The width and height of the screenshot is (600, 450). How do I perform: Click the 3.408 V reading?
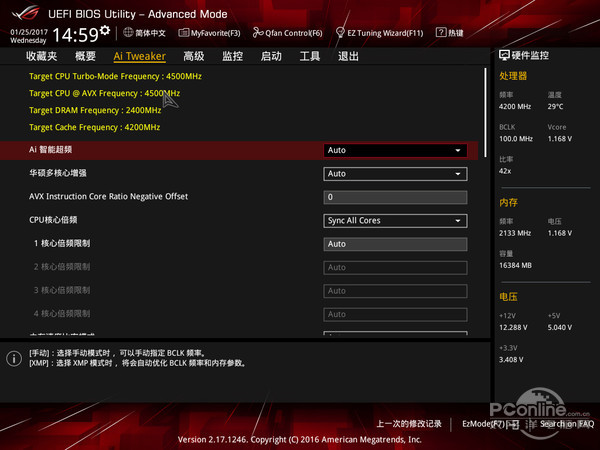(511, 360)
